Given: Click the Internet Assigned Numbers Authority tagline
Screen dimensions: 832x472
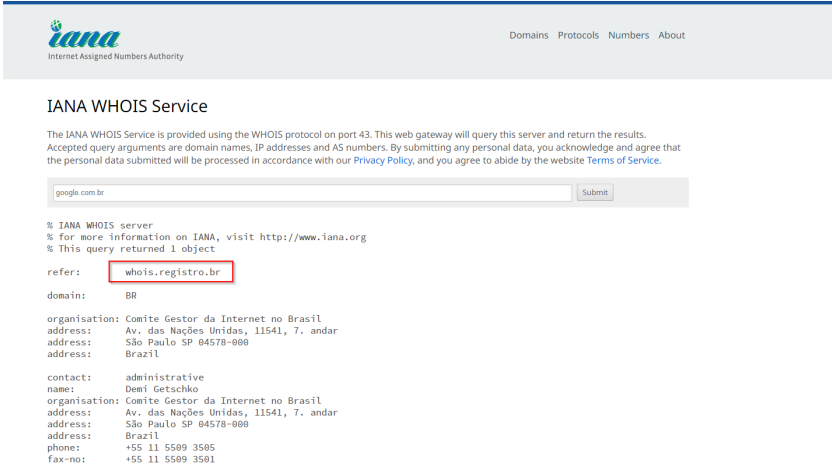Looking at the screenshot, I should pos(116,56).
